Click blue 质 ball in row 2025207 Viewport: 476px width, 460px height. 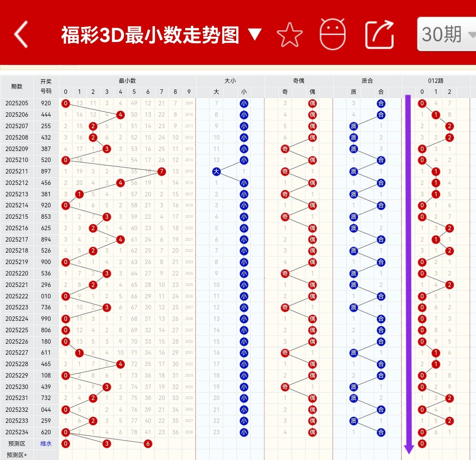tap(354, 126)
